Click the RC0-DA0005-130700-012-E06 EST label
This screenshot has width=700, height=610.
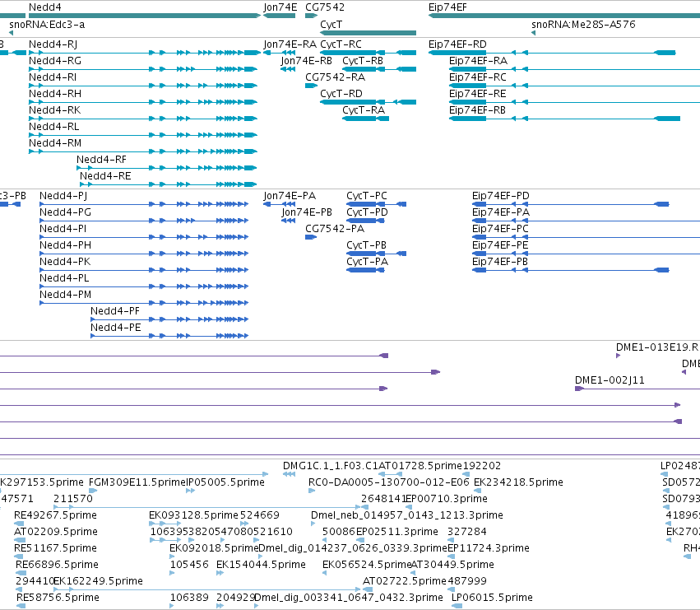coord(389,482)
